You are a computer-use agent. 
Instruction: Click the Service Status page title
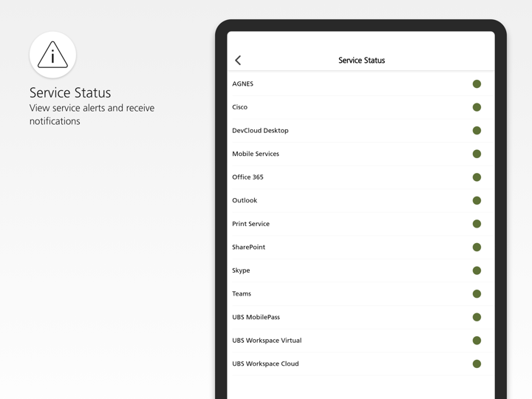361,61
